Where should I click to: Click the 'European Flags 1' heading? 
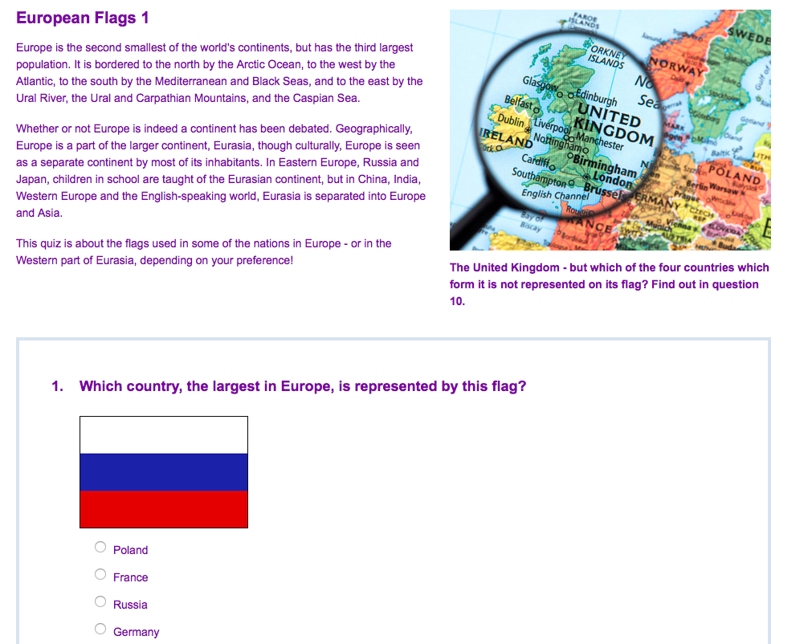tap(83, 18)
